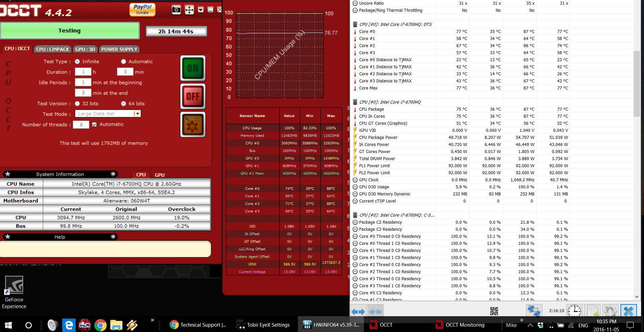Start the test with the green ON button
Screen dimensions: 644x332
(x=193, y=68)
